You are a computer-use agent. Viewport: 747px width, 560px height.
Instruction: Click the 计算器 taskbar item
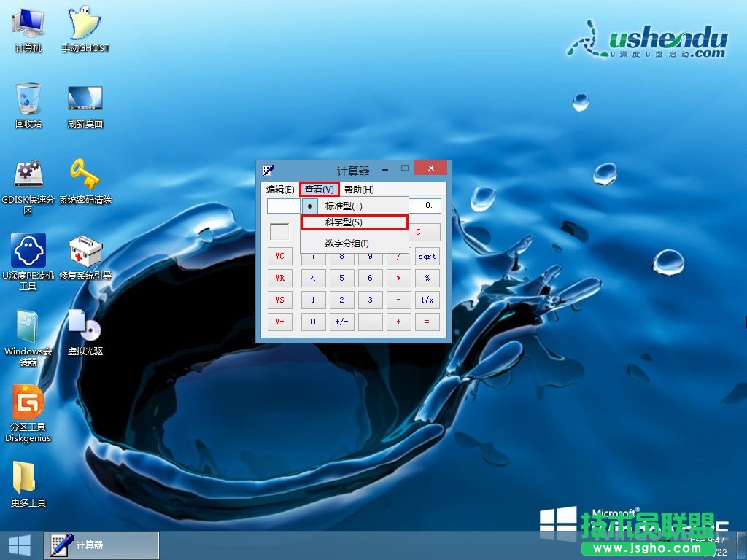101,545
